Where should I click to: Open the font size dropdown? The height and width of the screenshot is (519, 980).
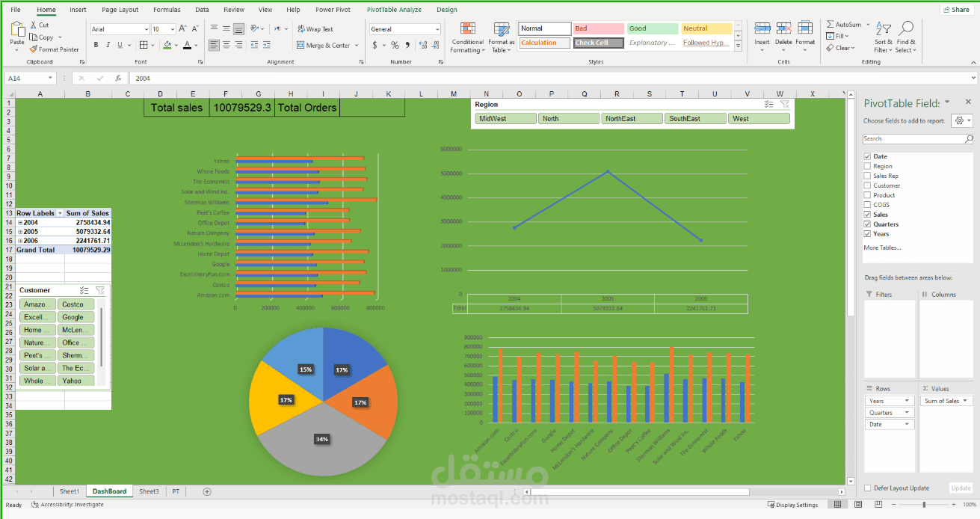(x=173, y=29)
